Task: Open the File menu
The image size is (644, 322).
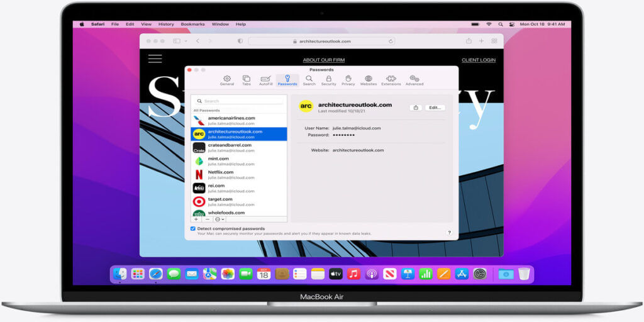Action: [x=115, y=25]
